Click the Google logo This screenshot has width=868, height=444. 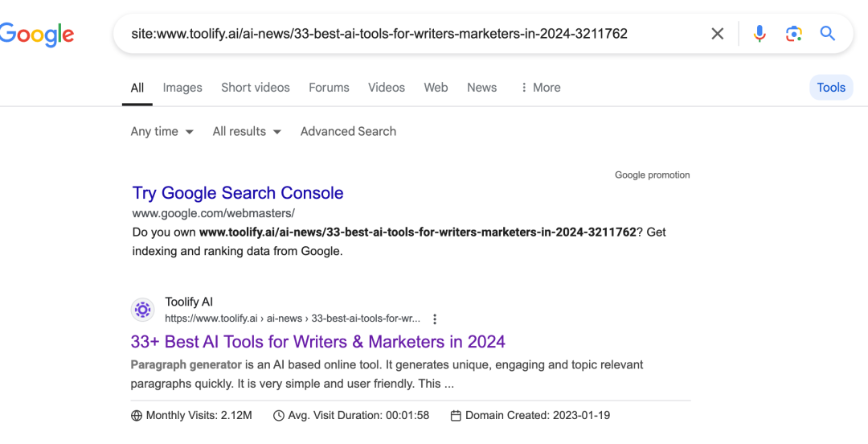pyautogui.click(x=36, y=35)
